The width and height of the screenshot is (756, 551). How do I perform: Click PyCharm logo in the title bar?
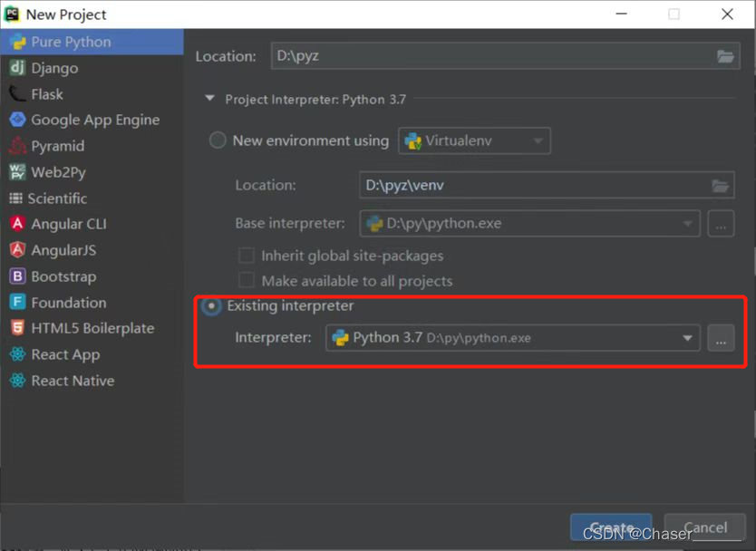pos(12,14)
